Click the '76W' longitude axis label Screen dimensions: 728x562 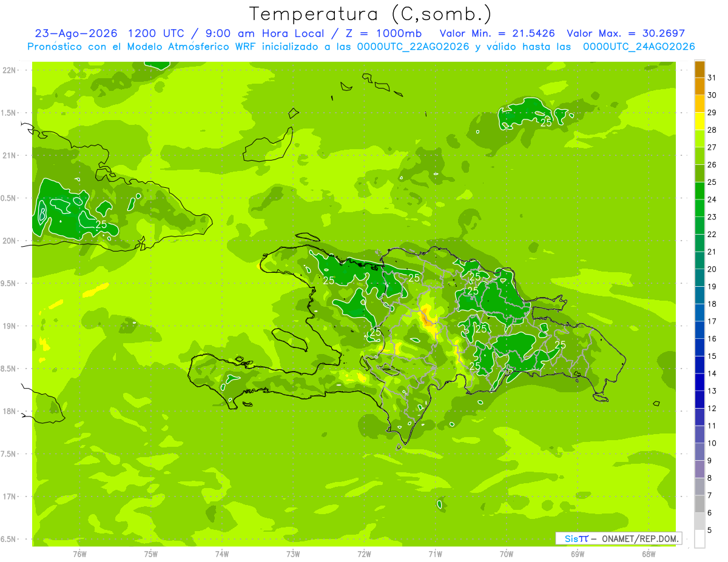coord(79,554)
